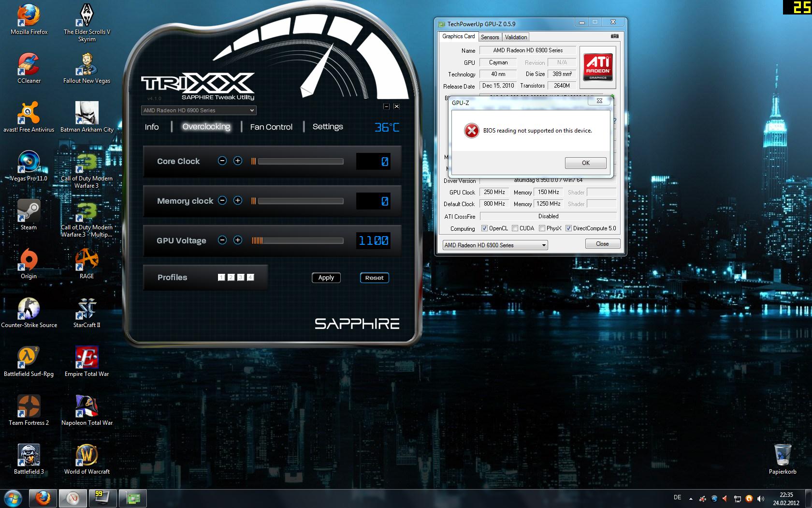
Task: Click OK in BIOS reading error dialog
Action: pos(586,163)
